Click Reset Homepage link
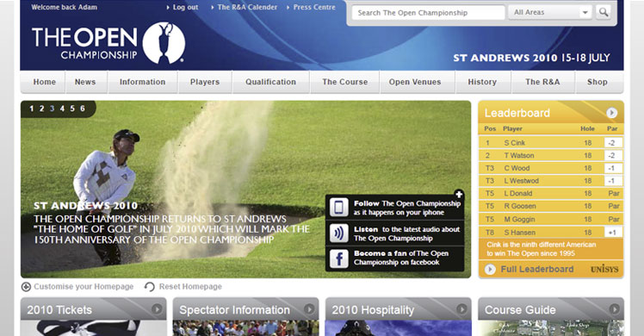This screenshot has width=644, height=336. pyautogui.click(x=190, y=287)
